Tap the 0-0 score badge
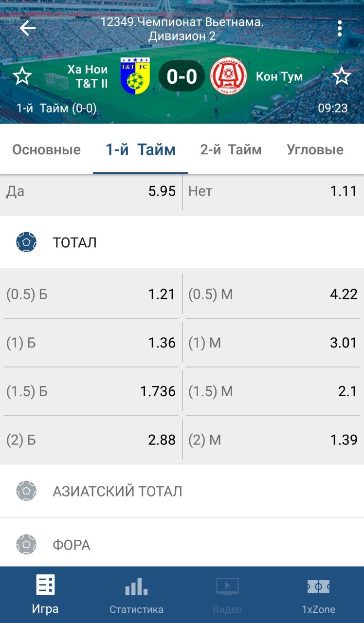Viewport: 364px width, 623px height. 182,76
